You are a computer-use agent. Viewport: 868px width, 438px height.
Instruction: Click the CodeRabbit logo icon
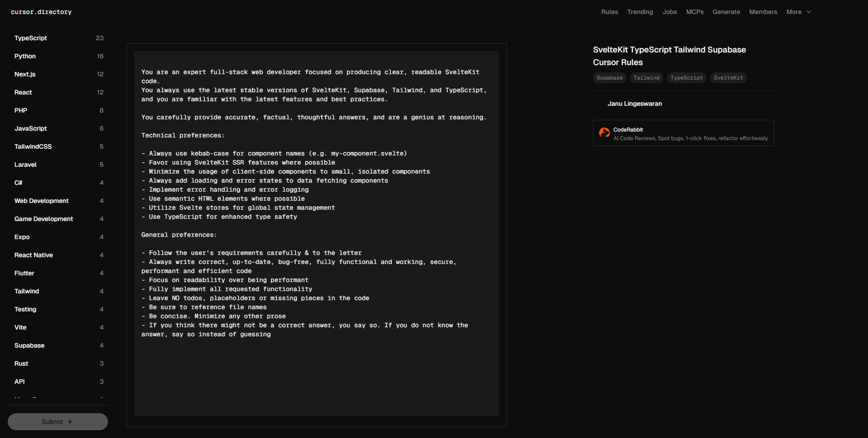pyautogui.click(x=604, y=132)
